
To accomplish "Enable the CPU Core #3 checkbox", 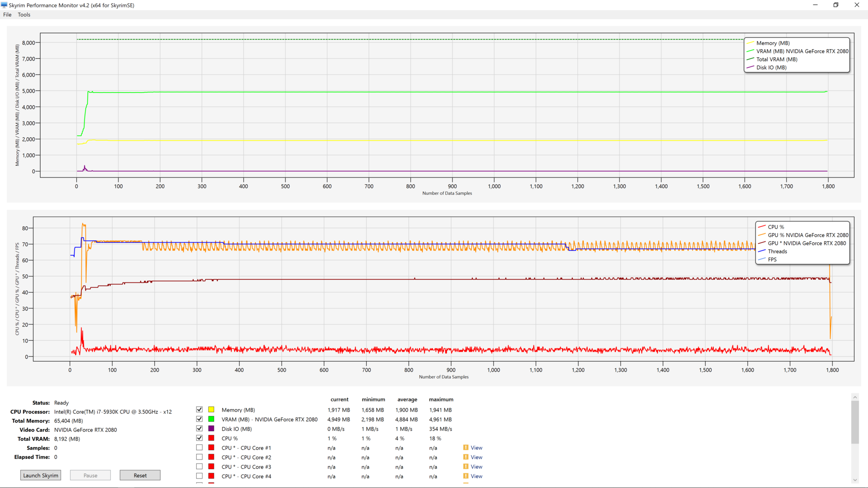I will click(x=199, y=466).
